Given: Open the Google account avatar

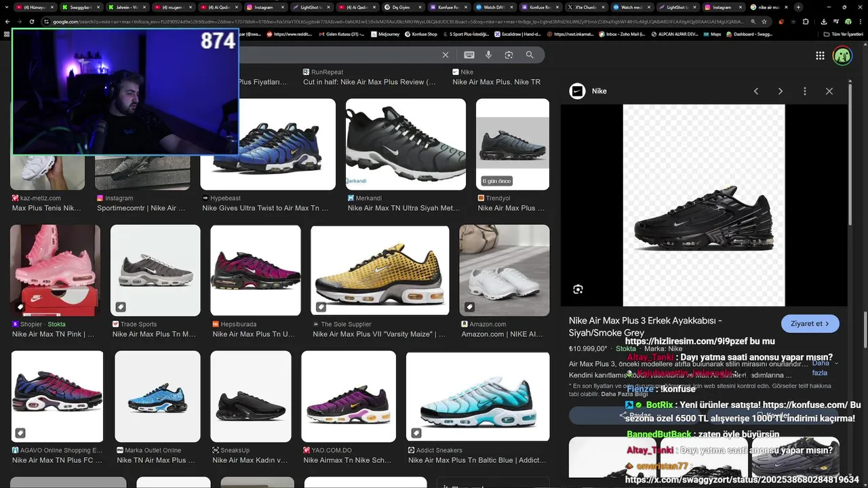Looking at the screenshot, I should (x=842, y=56).
